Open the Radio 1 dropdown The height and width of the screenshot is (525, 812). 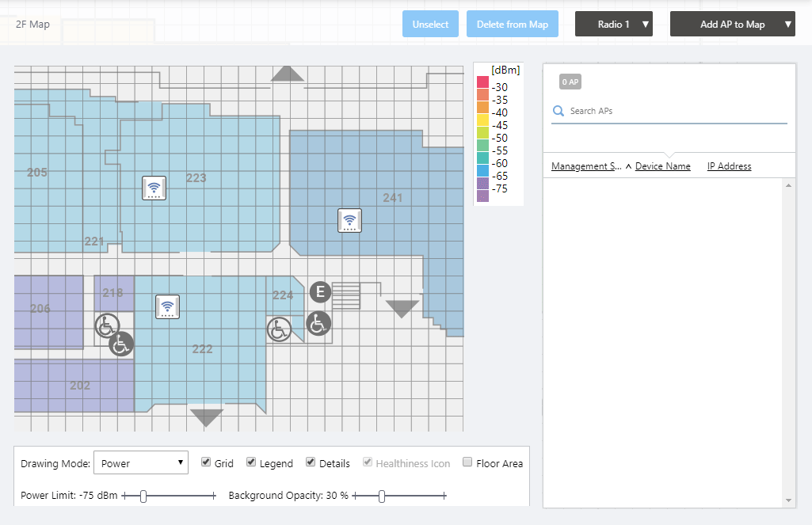tap(614, 25)
